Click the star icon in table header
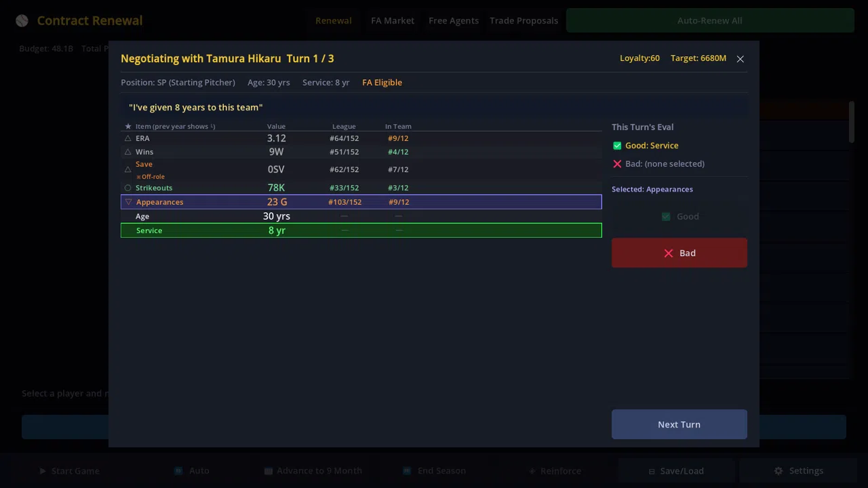Screen dimensions: 868x488 [x=127, y=126]
